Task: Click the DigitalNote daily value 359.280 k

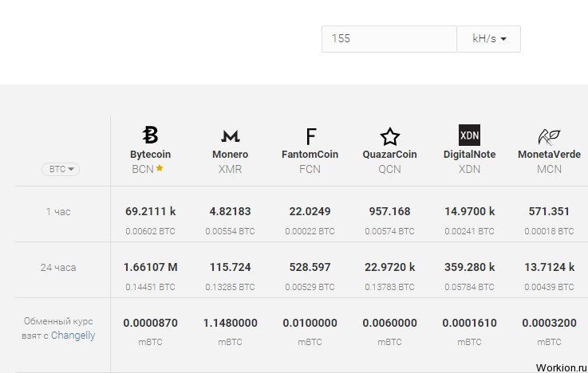Action: click(x=469, y=267)
